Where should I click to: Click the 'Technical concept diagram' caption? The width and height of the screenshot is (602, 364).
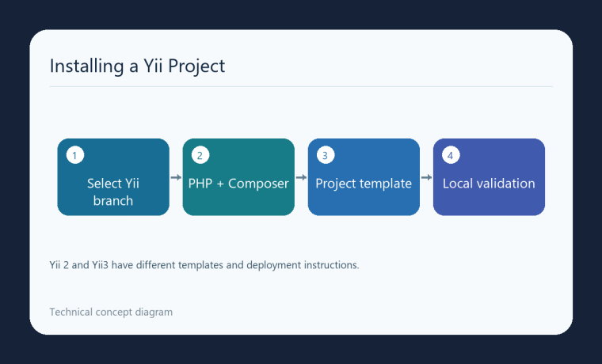tap(111, 313)
